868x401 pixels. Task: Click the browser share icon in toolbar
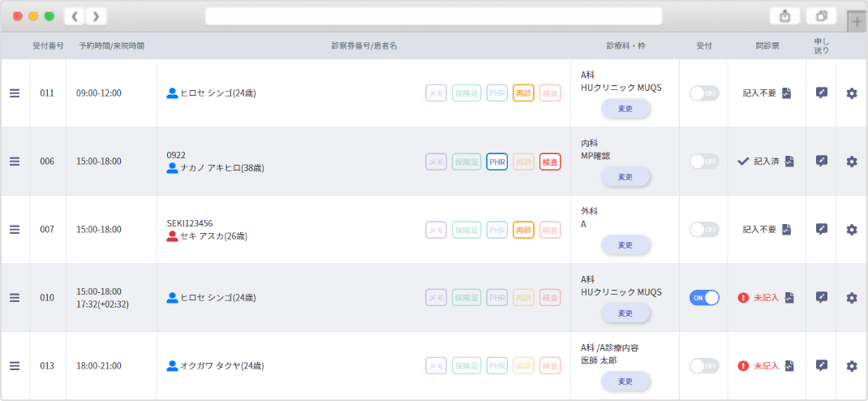coord(784,16)
